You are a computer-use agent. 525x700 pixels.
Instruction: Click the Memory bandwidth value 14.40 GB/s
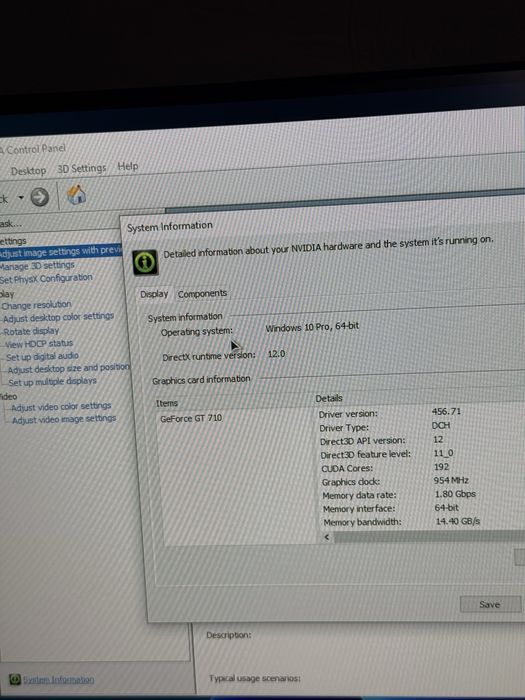tap(458, 521)
